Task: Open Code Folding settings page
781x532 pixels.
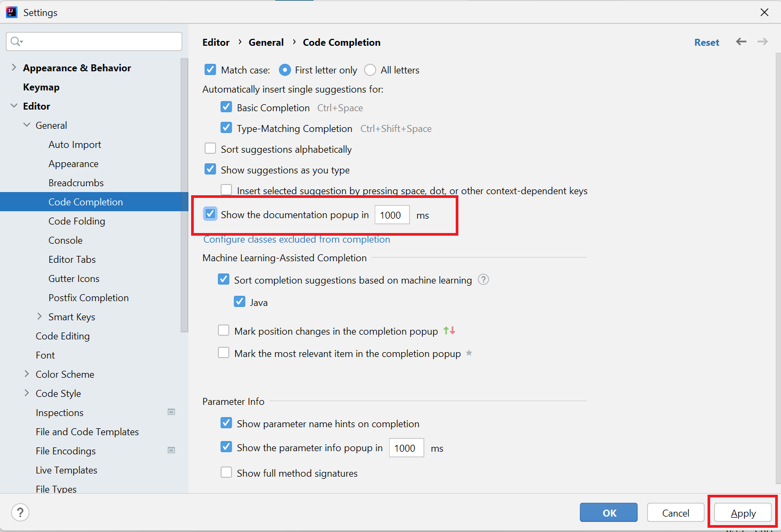Action: pyautogui.click(x=77, y=221)
